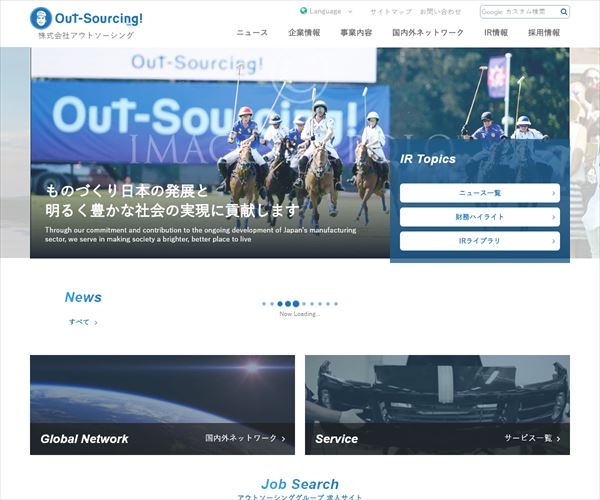
Task: Open the Service banner image
Action: [x=437, y=405]
